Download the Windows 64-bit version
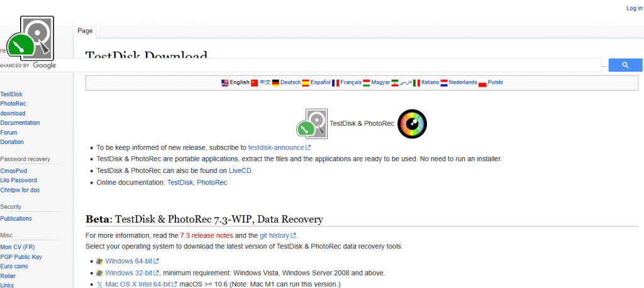 [x=128, y=261]
